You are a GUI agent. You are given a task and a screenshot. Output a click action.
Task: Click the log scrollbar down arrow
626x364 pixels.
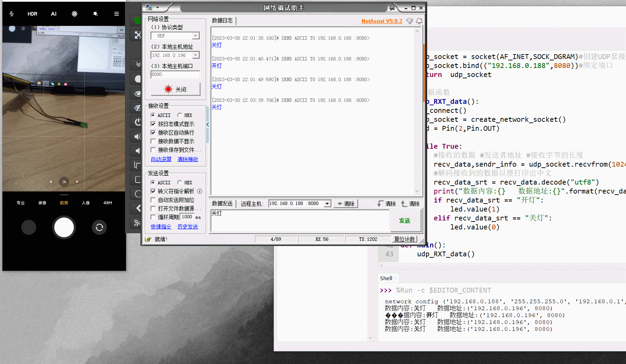417,191
